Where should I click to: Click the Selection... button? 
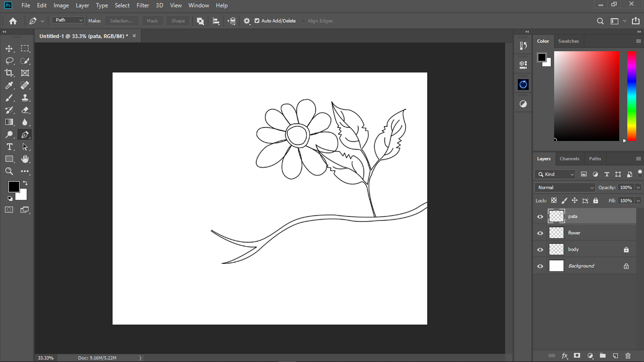121,21
